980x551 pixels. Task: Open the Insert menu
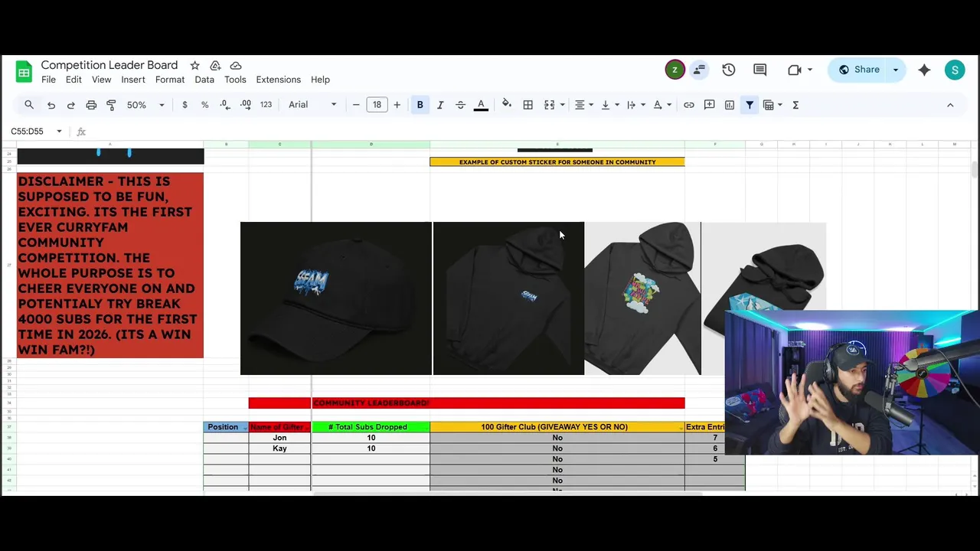coord(132,80)
